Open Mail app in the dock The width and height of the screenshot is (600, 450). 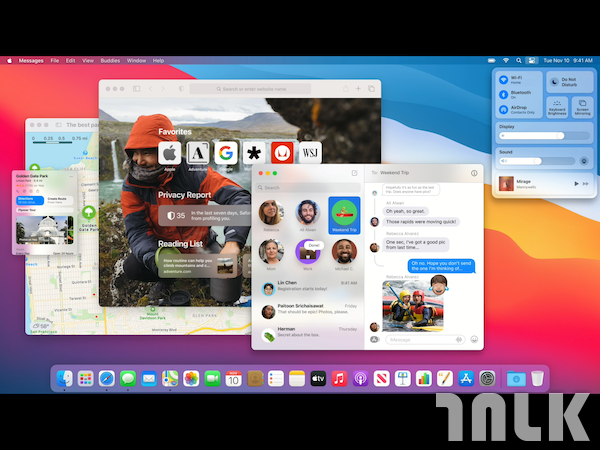click(x=148, y=378)
